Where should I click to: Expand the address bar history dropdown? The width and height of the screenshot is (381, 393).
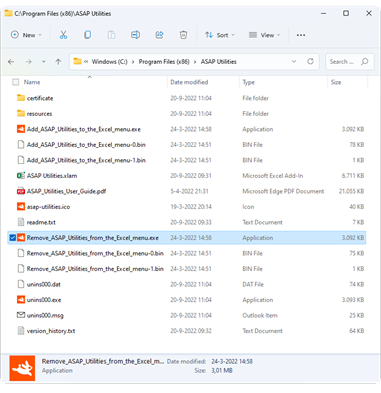tap(294, 61)
